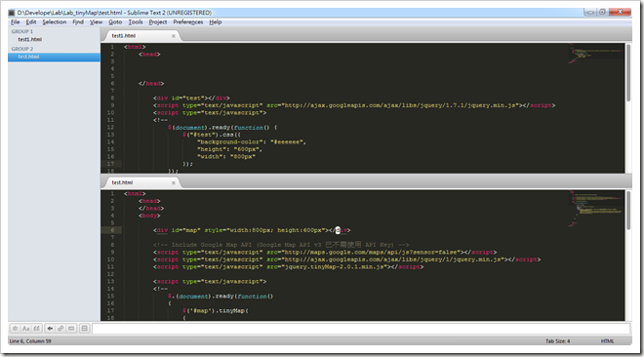Open the Tab Size: 4 selector
The height and width of the screenshot is (357, 644).
click(x=557, y=341)
